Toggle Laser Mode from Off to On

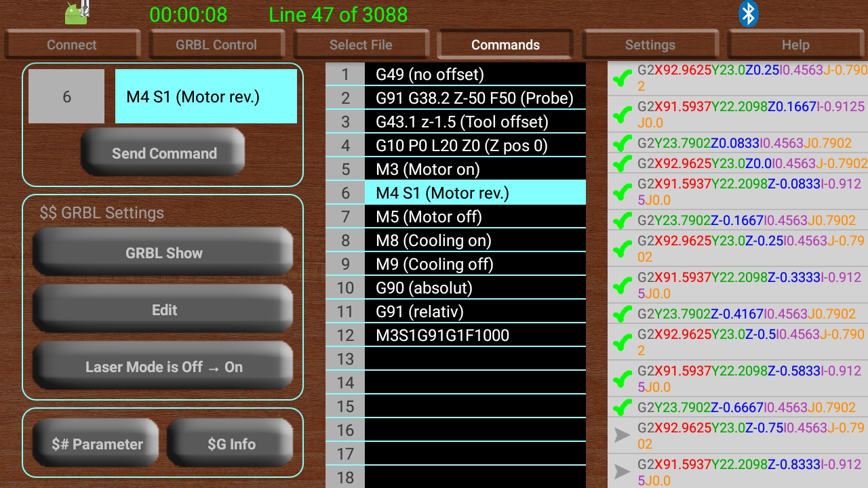click(x=163, y=367)
